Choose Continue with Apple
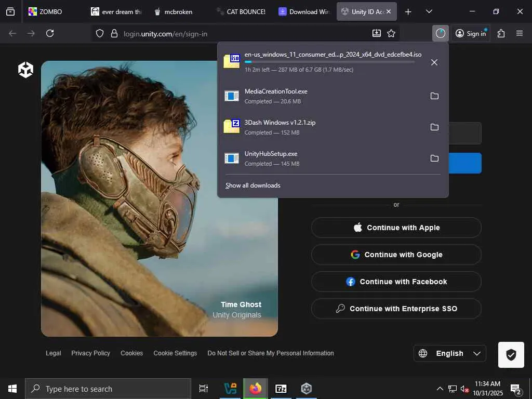 pos(396,228)
